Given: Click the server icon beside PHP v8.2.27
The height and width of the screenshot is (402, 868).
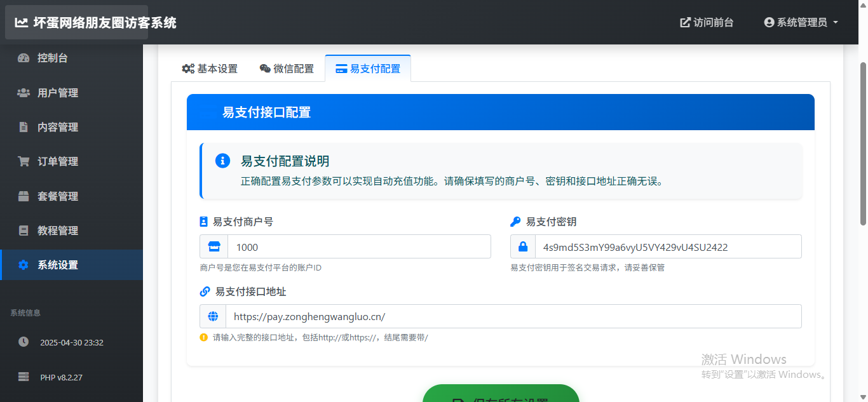Looking at the screenshot, I should tap(24, 377).
